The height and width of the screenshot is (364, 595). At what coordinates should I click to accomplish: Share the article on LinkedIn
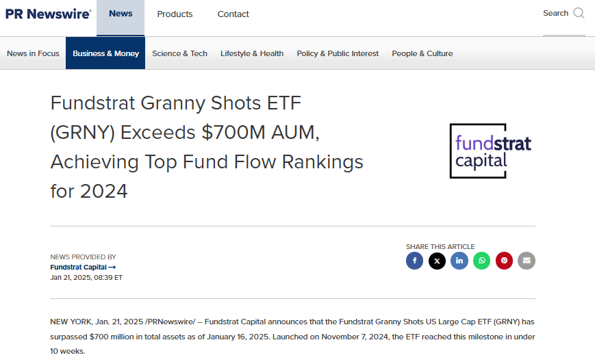[459, 261]
